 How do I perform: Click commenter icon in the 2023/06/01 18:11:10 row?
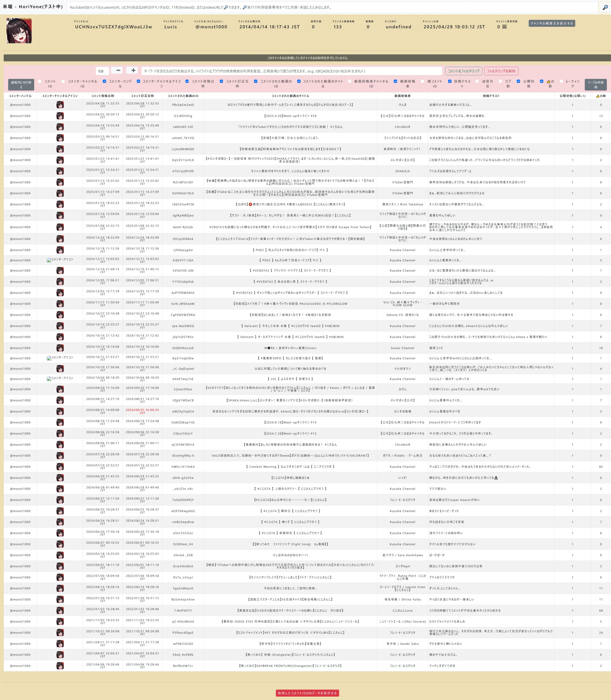[60, 566]
